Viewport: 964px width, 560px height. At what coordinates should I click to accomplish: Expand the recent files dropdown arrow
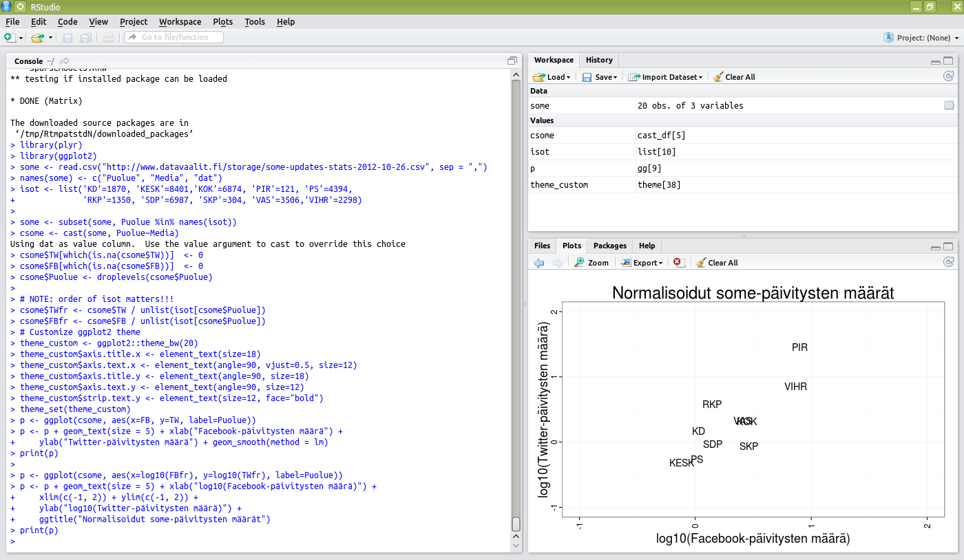(x=50, y=38)
